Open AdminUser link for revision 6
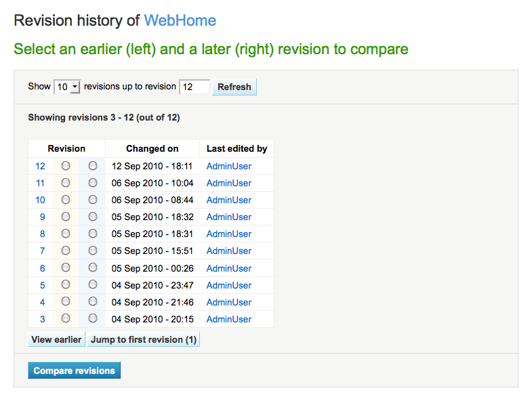 click(x=229, y=268)
